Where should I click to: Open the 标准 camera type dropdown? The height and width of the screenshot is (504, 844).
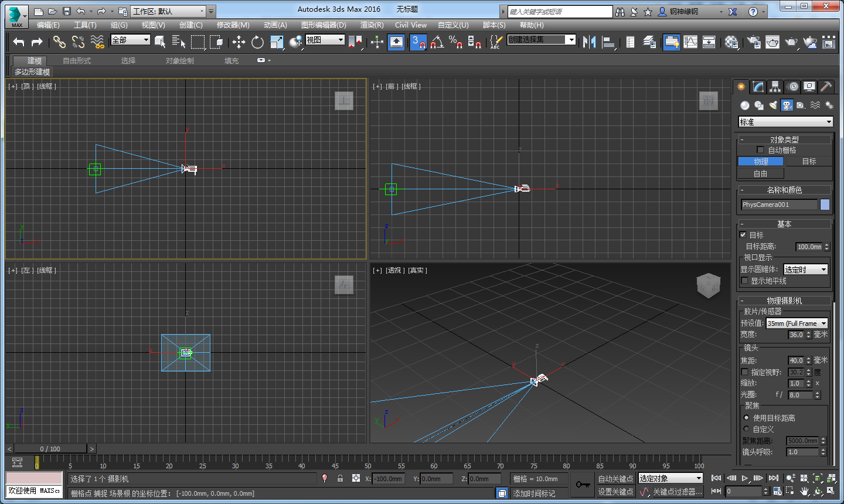point(785,122)
